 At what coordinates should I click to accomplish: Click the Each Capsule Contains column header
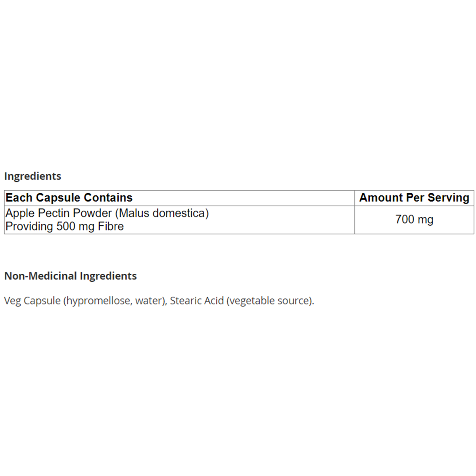click(x=69, y=198)
